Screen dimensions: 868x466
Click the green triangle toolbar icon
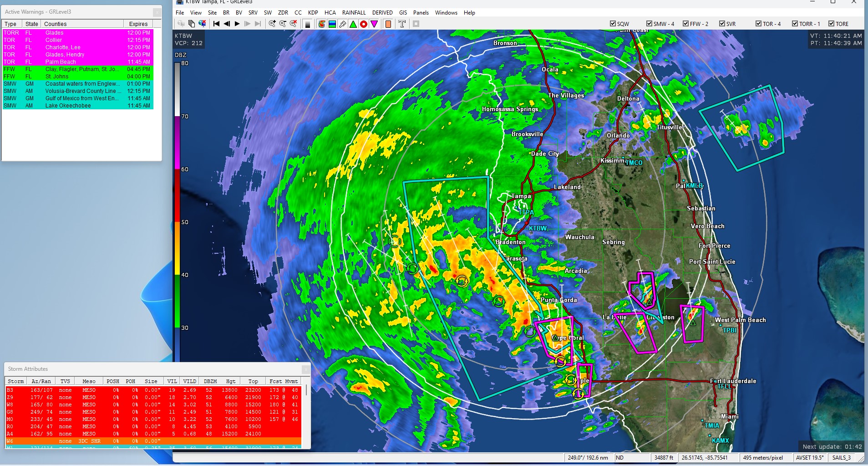point(353,24)
